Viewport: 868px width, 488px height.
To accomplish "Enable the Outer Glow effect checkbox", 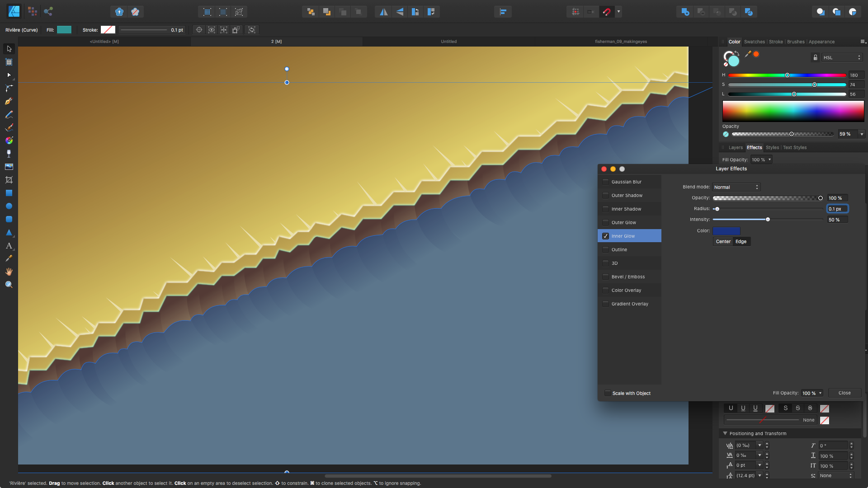I will 605,222.
